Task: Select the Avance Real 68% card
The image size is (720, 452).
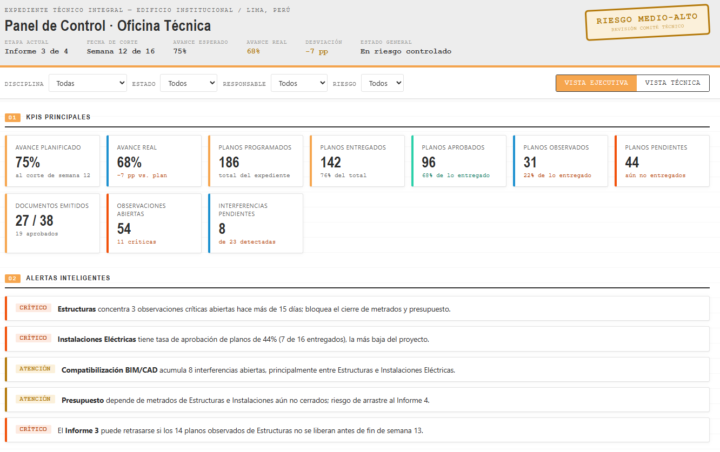Action: click(154, 161)
